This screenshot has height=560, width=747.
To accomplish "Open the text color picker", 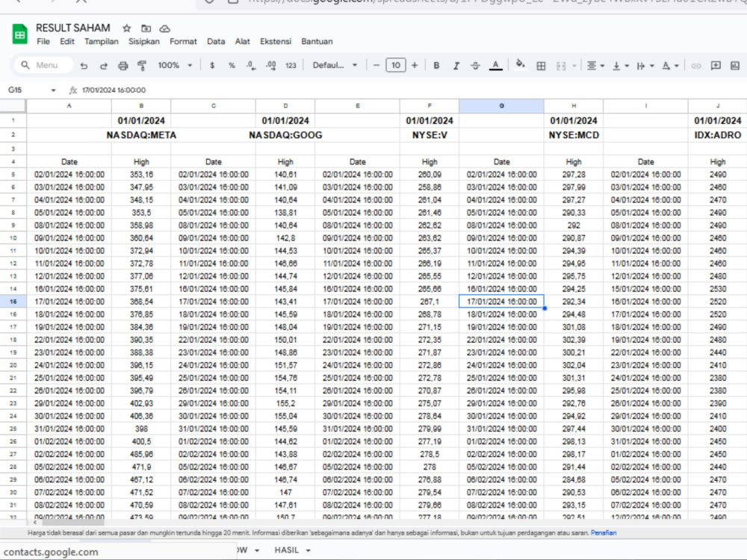I will 495,66.
